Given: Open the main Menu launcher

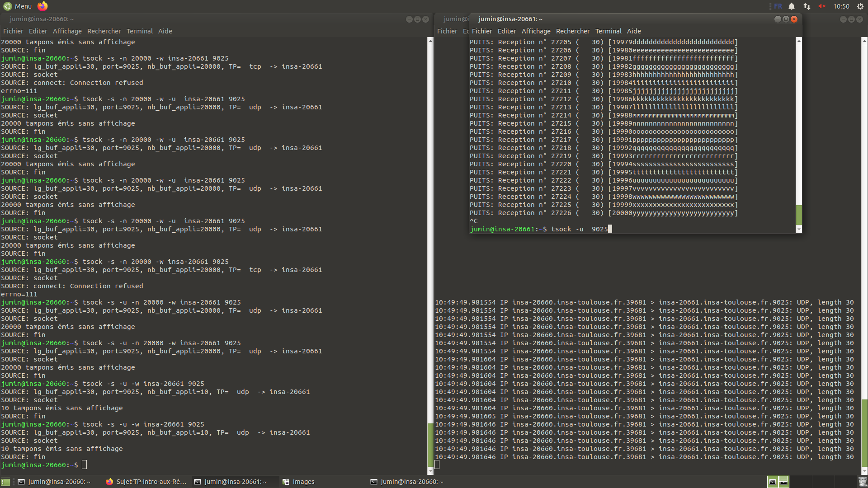Looking at the screenshot, I should [x=18, y=6].
